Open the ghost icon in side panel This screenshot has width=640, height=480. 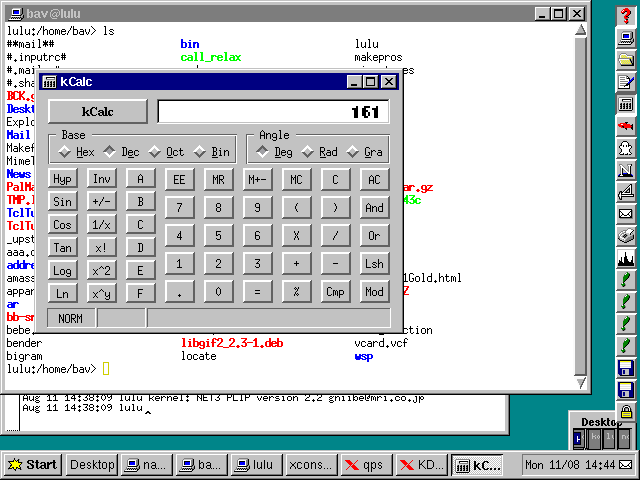(x=626, y=147)
